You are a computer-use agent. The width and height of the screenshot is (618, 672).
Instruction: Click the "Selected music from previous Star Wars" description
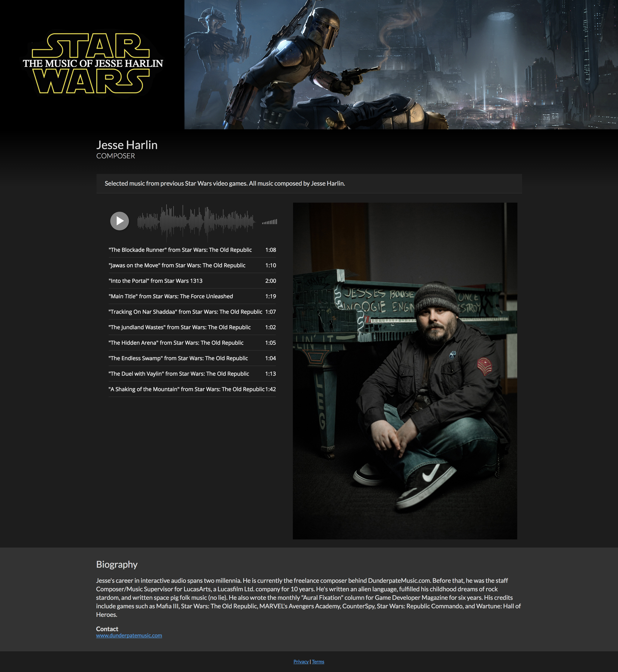pos(225,183)
